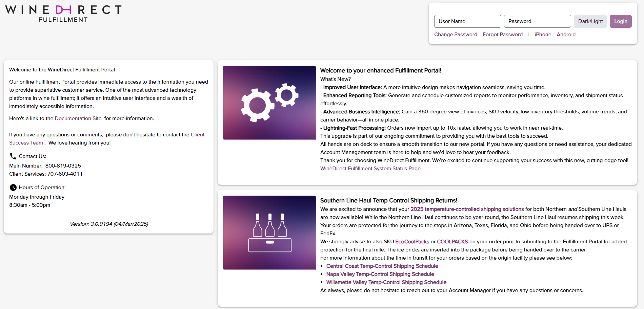The height and width of the screenshot is (309, 644).
Task: Focus the Password field
Action: click(x=537, y=21)
